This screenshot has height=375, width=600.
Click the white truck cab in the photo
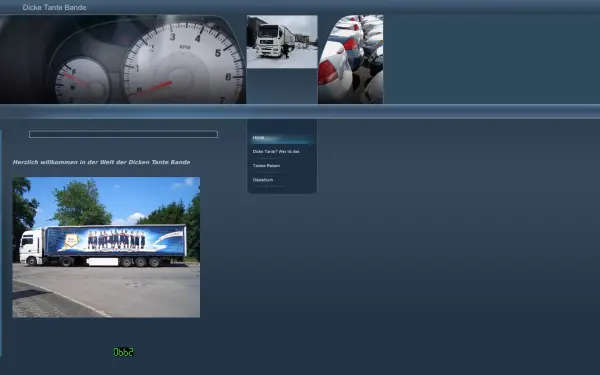tap(31, 247)
